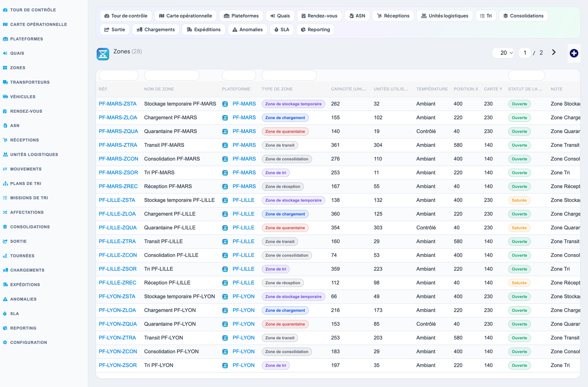Select the Configuration gear sidebar icon
This screenshot has height=387, width=588.
(5, 342)
